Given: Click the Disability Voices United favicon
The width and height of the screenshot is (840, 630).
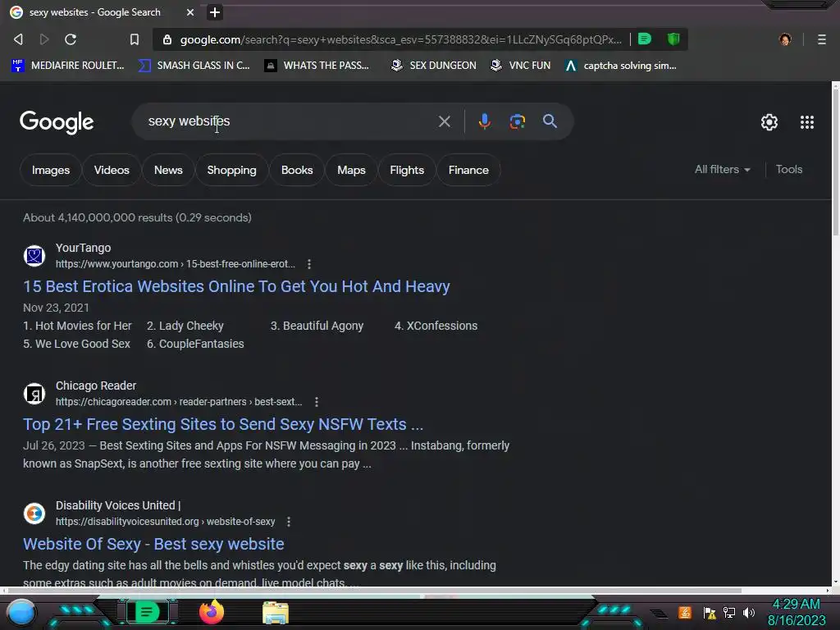Looking at the screenshot, I should 34,514.
